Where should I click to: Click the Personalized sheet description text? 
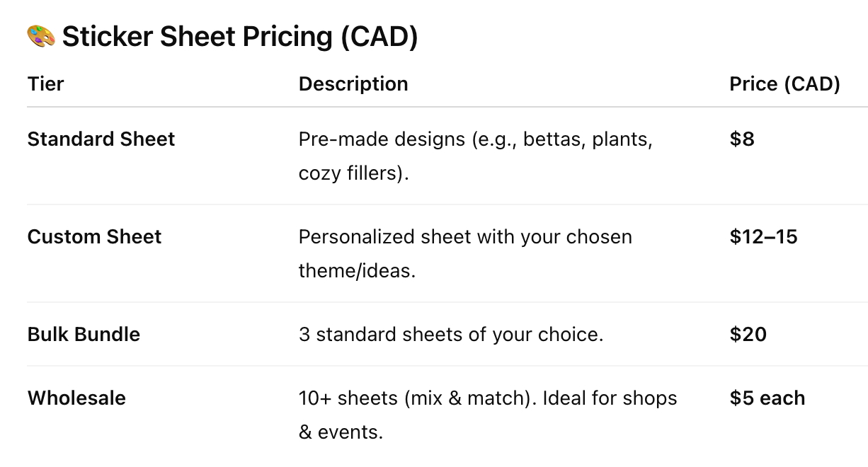click(465, 237)
